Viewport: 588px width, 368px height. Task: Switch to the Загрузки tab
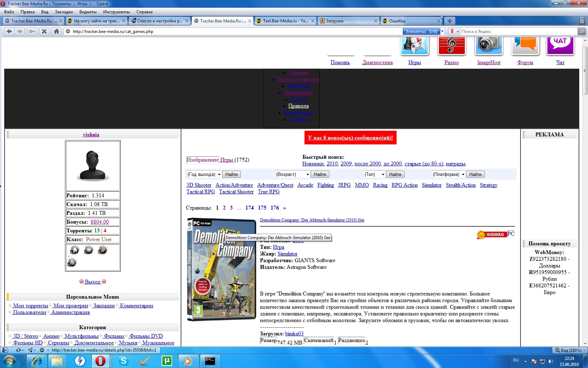tap(349, 21)
